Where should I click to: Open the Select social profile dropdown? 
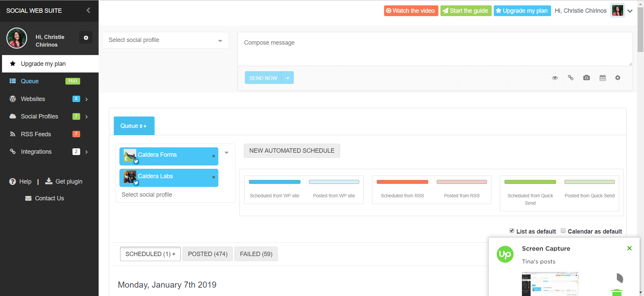pos(166,40)
